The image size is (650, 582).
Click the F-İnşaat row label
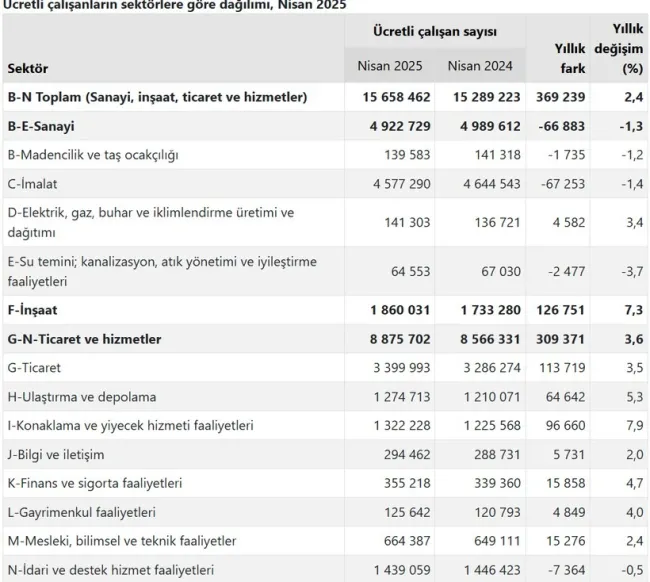[32, 310]
